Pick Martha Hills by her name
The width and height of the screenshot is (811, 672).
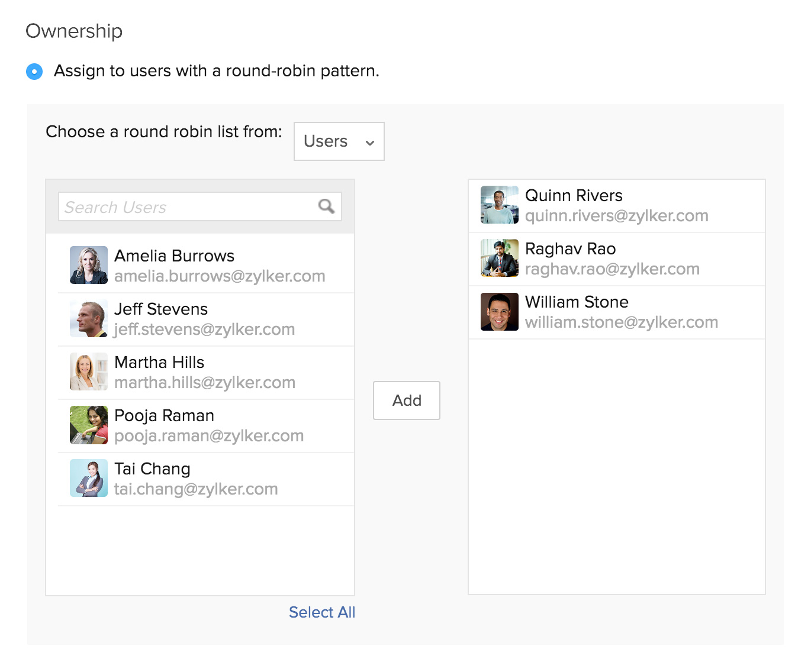coord(159,362)
